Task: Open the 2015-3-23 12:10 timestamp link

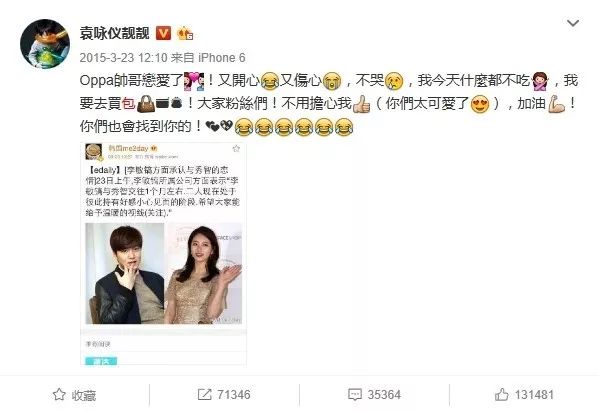Action: click(123, 58)
